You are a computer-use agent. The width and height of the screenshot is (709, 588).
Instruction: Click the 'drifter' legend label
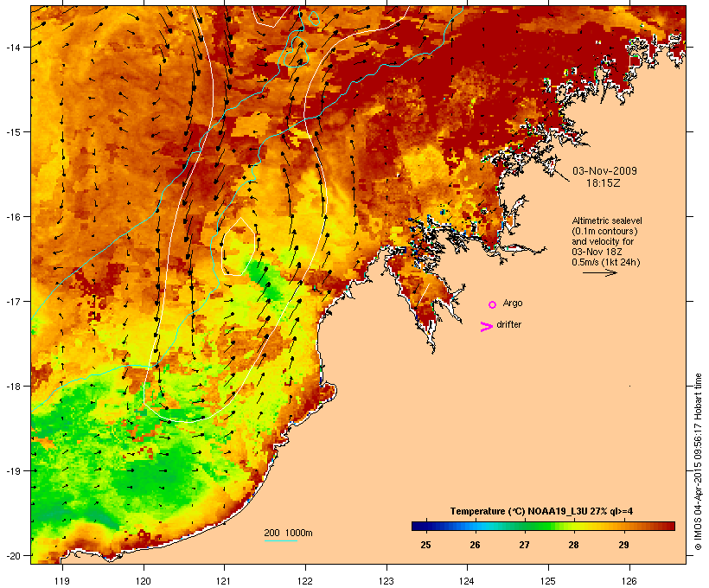click(x=508, y=324)
